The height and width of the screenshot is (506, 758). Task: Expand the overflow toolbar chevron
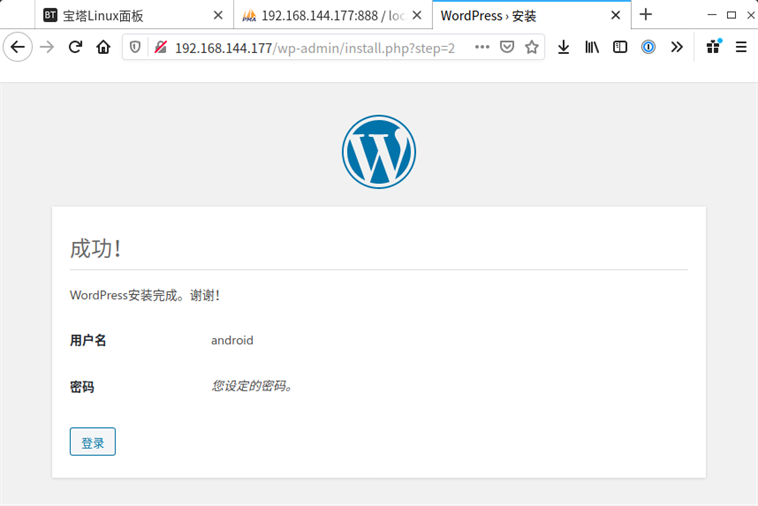point(677,47)
